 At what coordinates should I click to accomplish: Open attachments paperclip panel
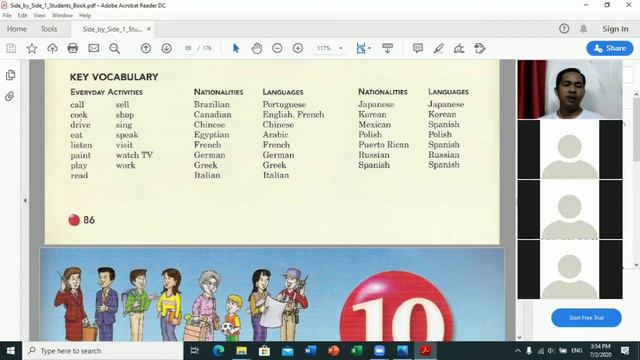9,96
